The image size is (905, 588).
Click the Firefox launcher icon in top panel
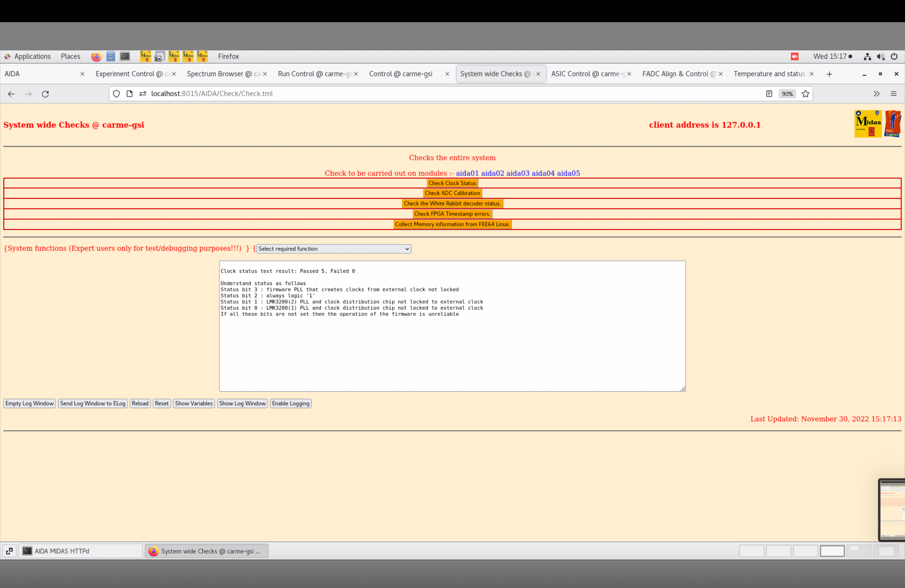point(96,56)
